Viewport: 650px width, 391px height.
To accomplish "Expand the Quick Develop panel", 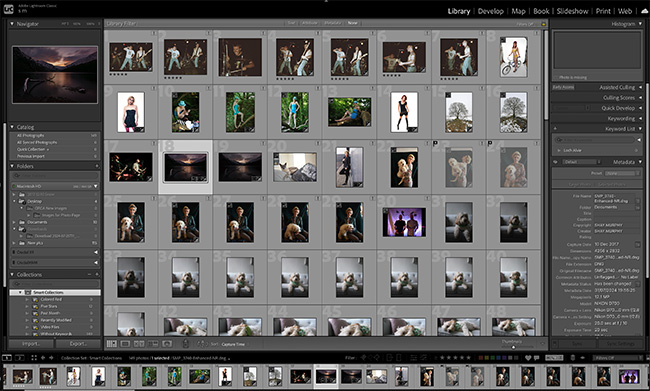I will 640,108.
